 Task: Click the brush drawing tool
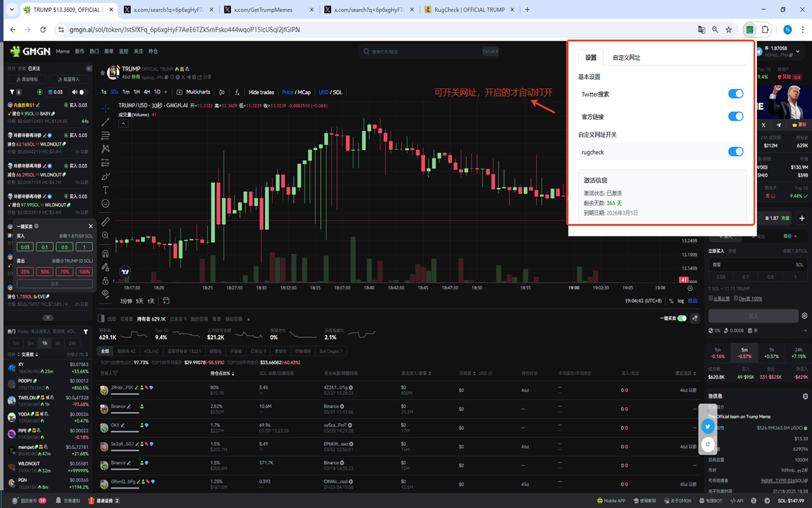point(105,177)
